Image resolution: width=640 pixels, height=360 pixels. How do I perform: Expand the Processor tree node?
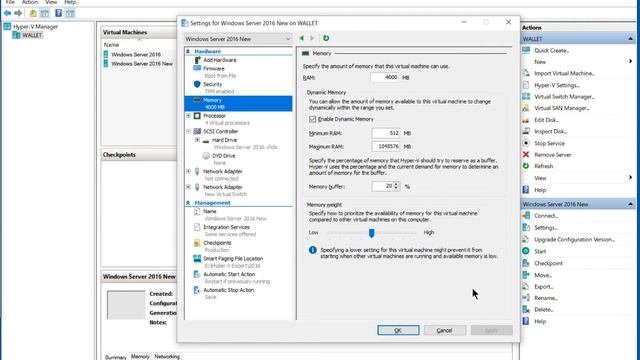(189, 116)
